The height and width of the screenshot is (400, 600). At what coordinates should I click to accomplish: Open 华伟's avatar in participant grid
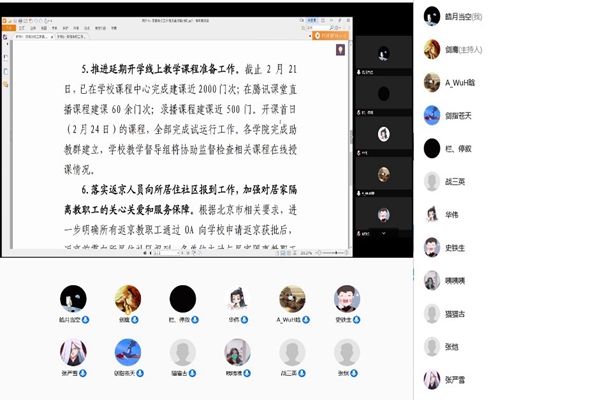(x=236, y=298)
